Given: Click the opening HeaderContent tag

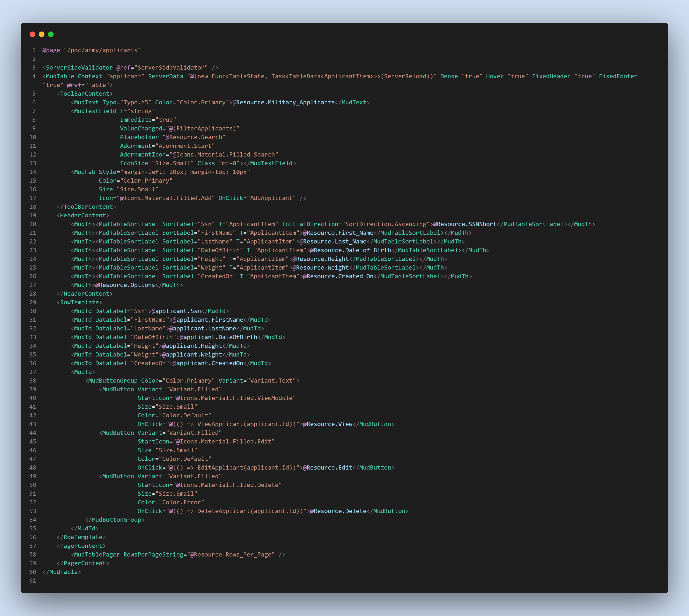Looking at the screenshot, I should [x=83, y=215].
